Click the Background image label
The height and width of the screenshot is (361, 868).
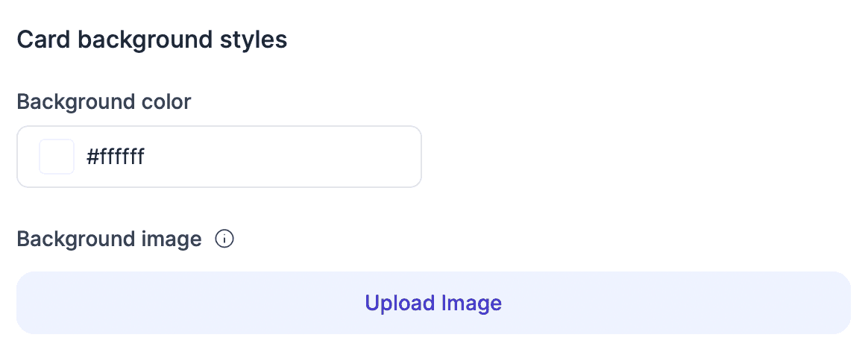109,239
